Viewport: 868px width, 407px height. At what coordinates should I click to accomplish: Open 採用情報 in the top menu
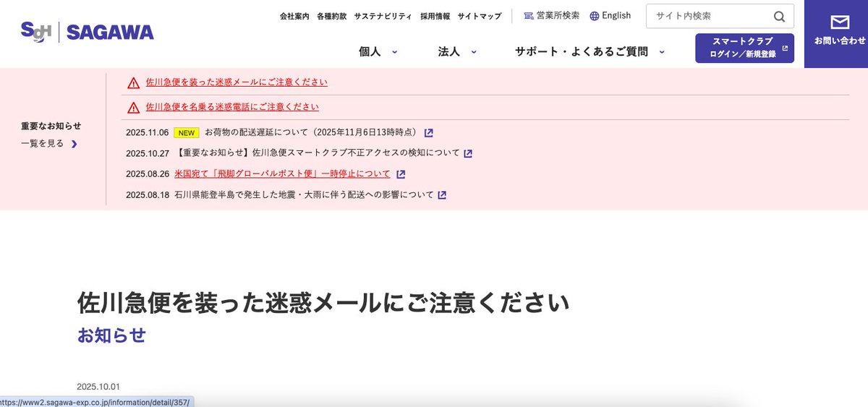point(435,16)
